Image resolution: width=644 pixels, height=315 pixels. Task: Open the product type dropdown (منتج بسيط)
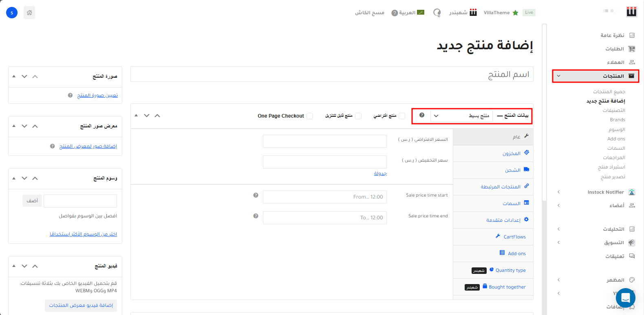point(461,116)
